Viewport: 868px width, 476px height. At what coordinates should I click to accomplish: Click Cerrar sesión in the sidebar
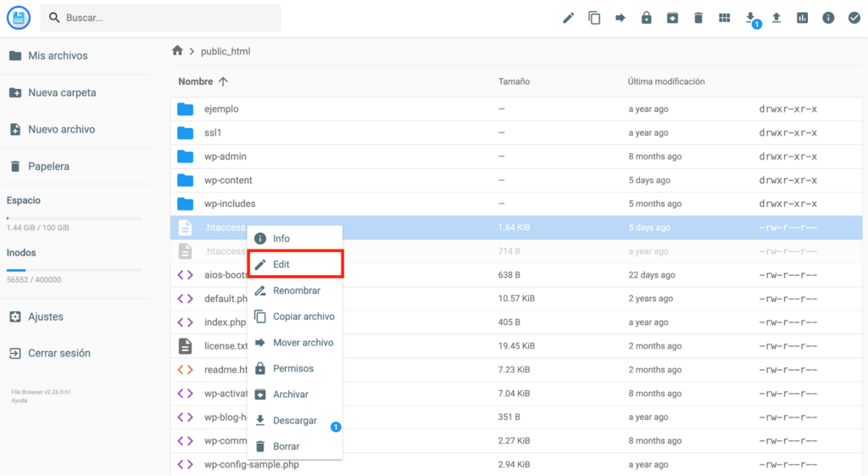click(58, 353)
